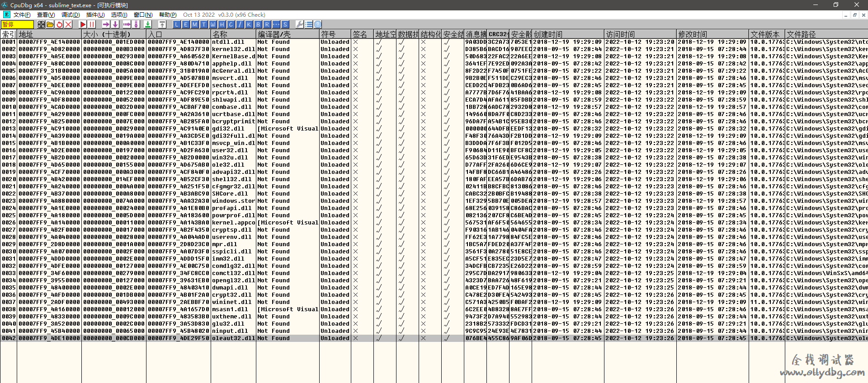Sort by 修改时间 column header

(x=713, y=34)
